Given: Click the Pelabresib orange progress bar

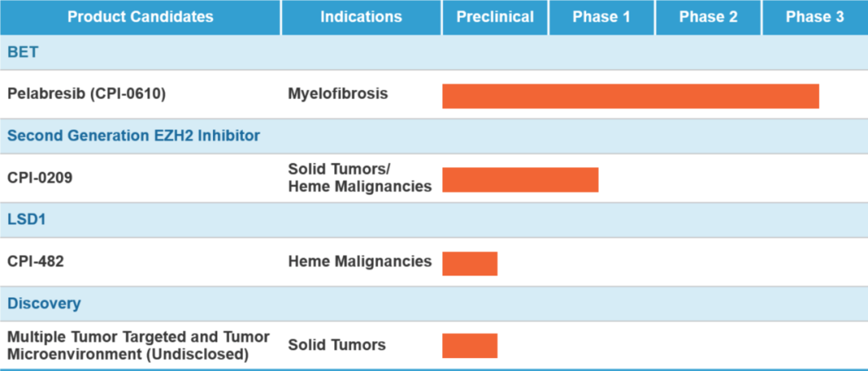Looking at the screenshot, I should (631, 96).
